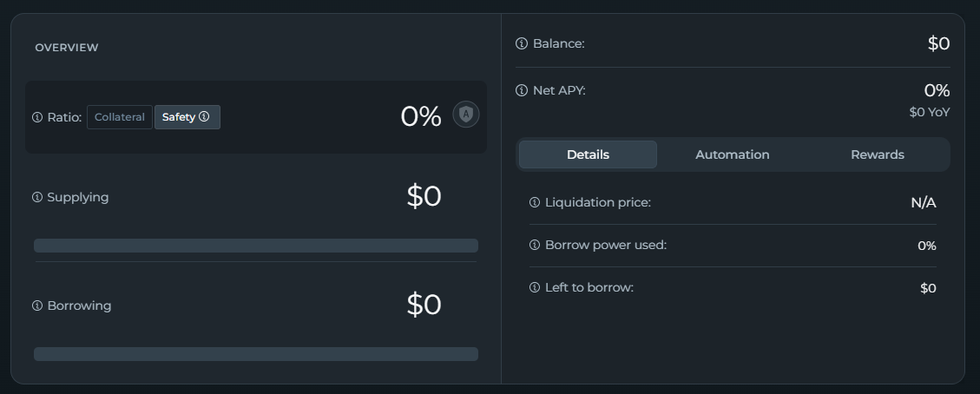Click the info icon next to Supplying
This screenshot has width=980, height=394.
37,197
